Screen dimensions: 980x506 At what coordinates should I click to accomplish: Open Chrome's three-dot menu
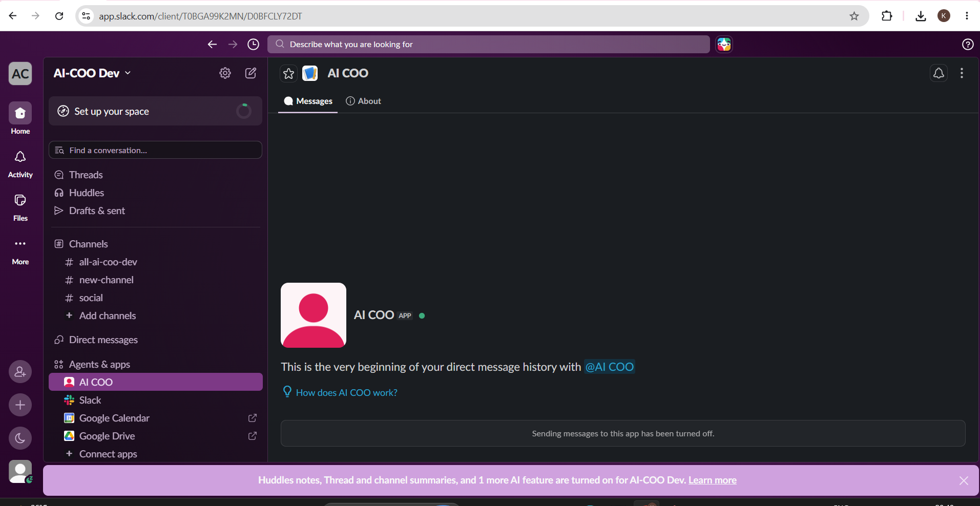pyautogui.click(x=967, y=16)
